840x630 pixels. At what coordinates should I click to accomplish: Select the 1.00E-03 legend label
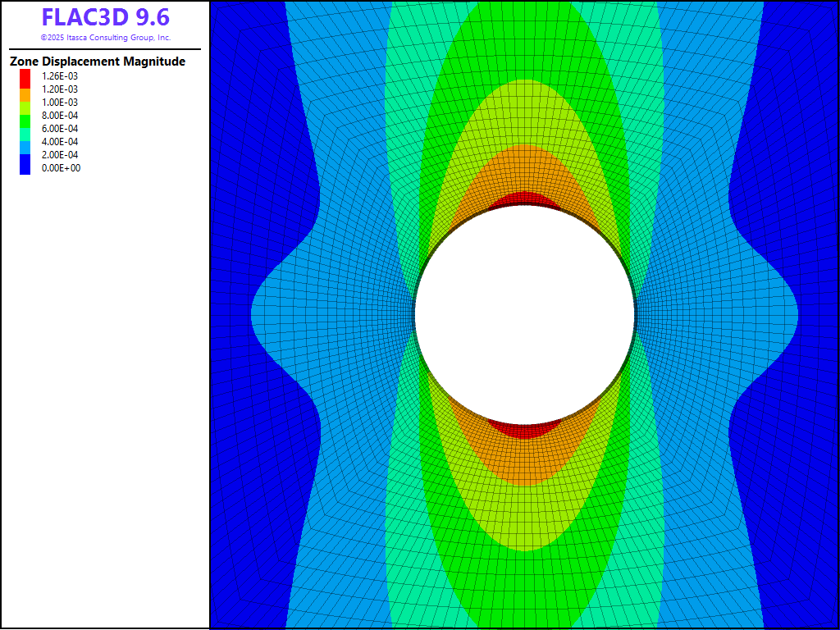61,103
